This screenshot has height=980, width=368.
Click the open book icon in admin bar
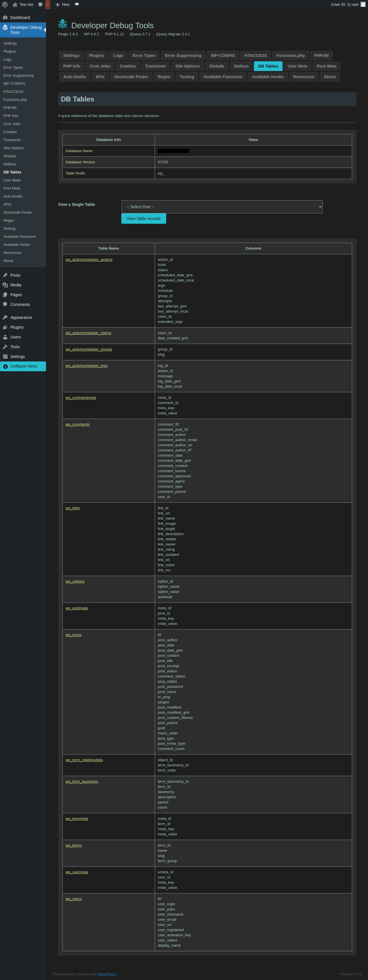coord(77,4)
